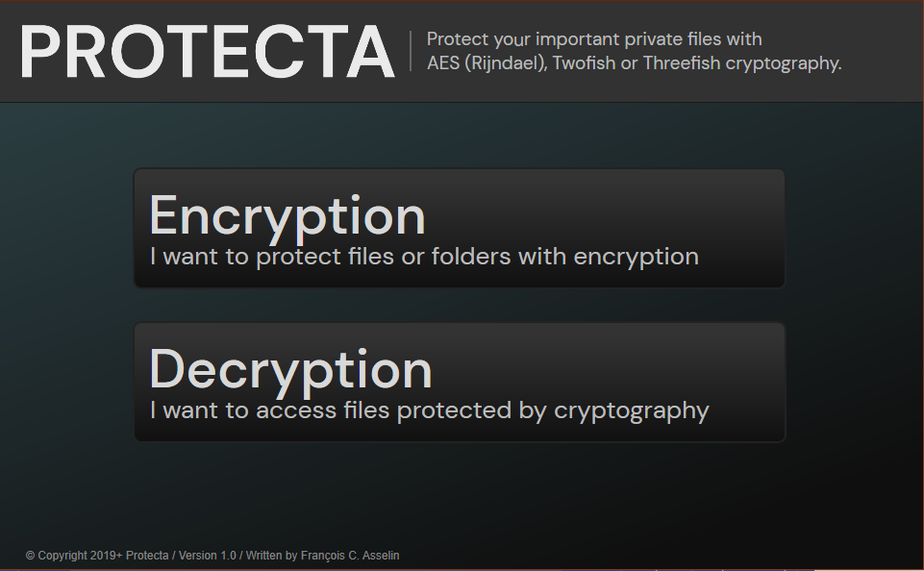Click the "Version 1.0" footer text

(x=207, y=556)
